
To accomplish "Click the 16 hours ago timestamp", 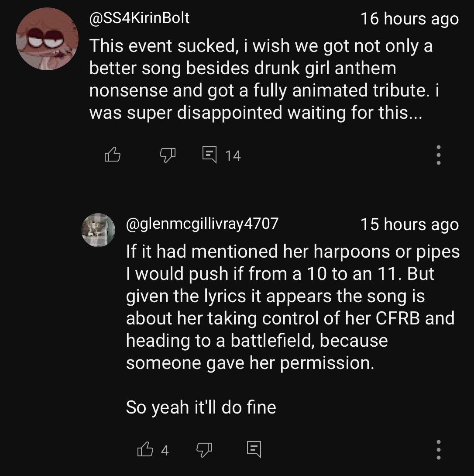I will click(409, 19).
